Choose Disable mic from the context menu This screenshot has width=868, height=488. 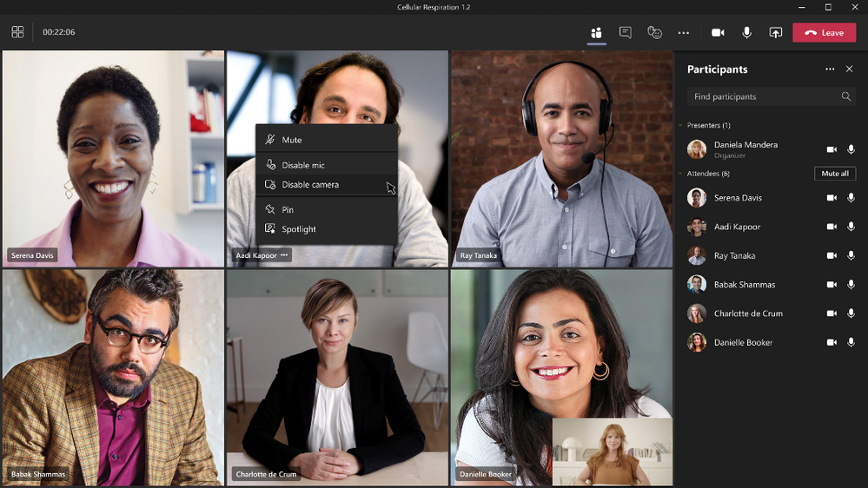click(327, 165)
